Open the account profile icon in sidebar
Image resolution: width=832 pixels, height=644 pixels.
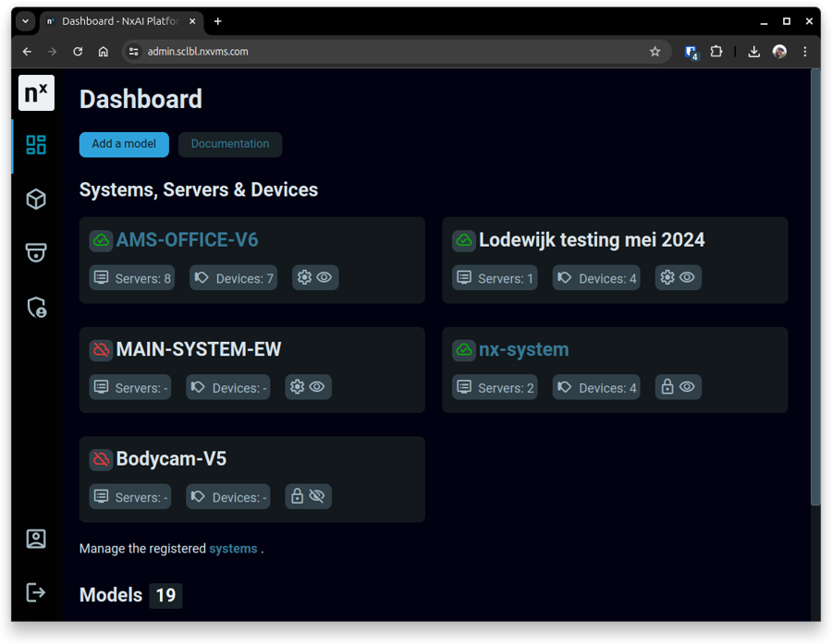(36, 539)
